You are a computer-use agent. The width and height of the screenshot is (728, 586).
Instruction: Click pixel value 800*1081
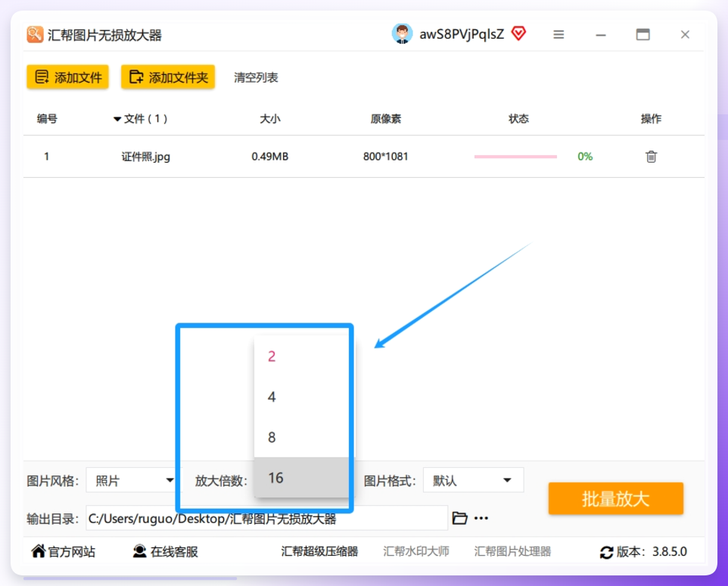point(385,157)
